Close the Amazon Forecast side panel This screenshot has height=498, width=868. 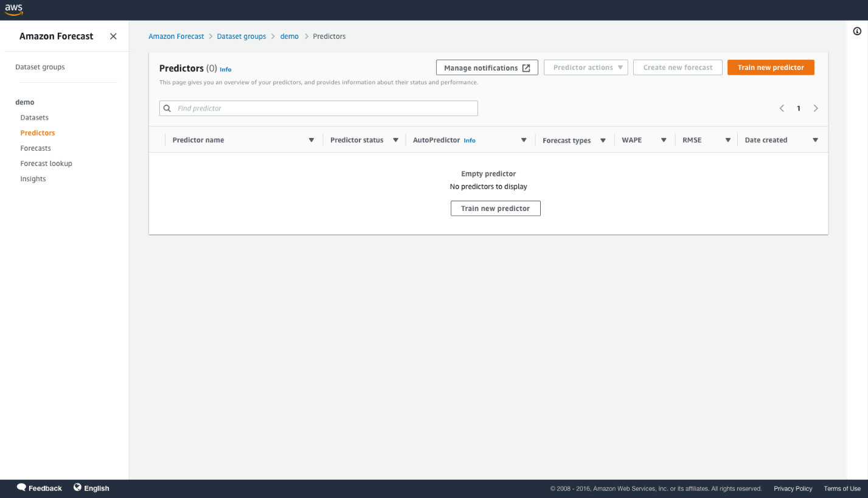point(113,36)
